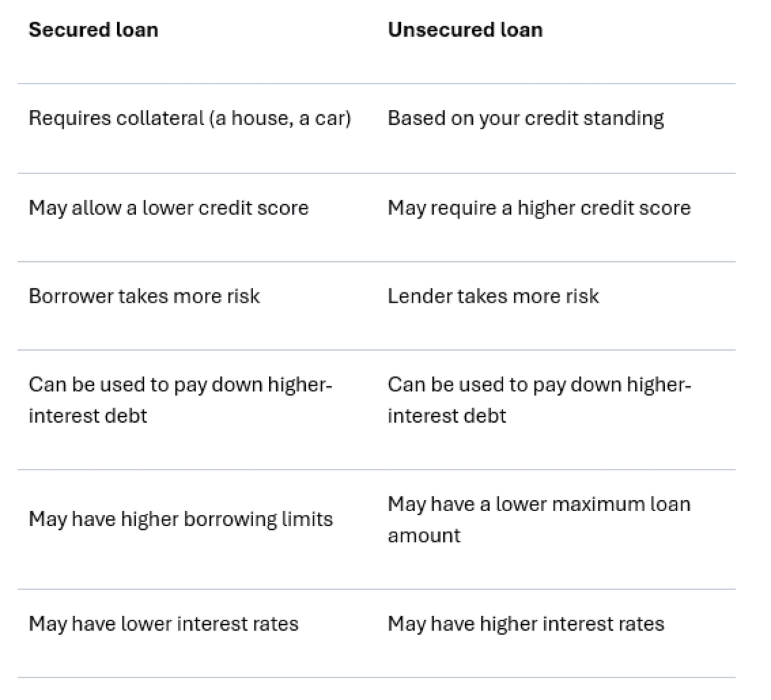Select May have higher interest rates cell

click(526, 624)
